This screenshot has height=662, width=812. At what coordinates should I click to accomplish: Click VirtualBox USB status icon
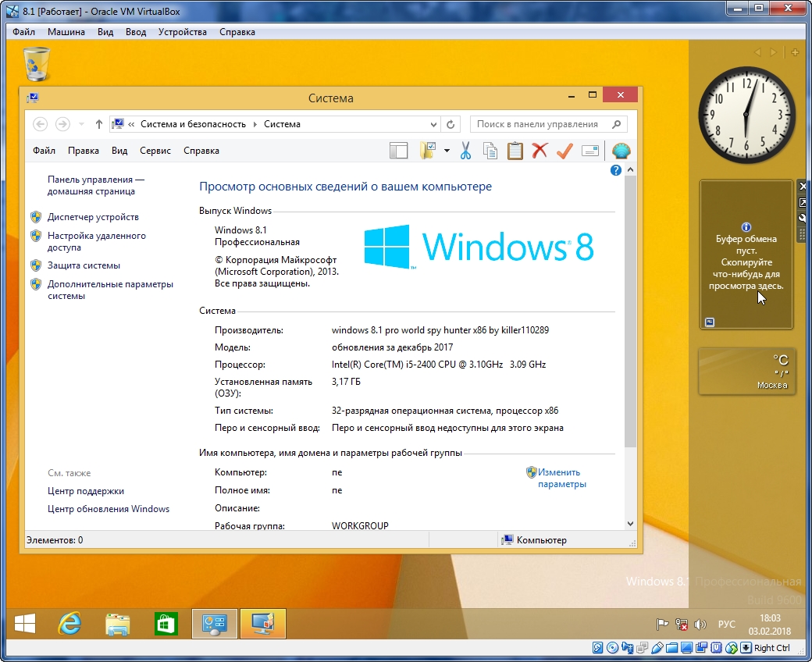click(657, 648)
